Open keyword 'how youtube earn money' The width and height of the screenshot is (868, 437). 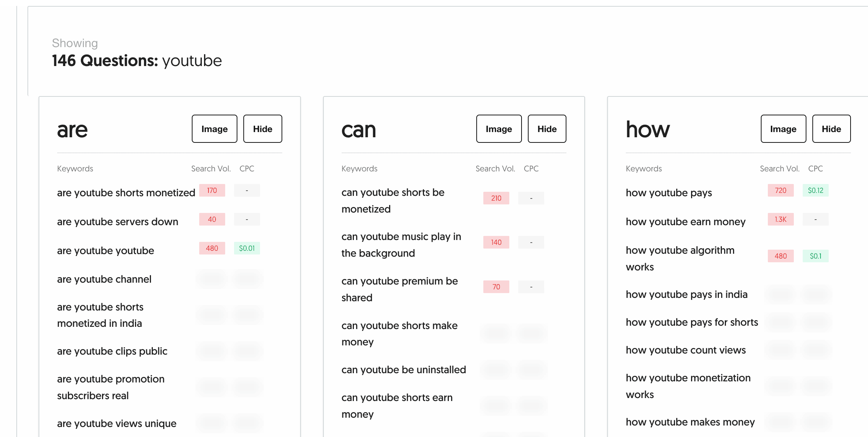(x=685, y=221)
